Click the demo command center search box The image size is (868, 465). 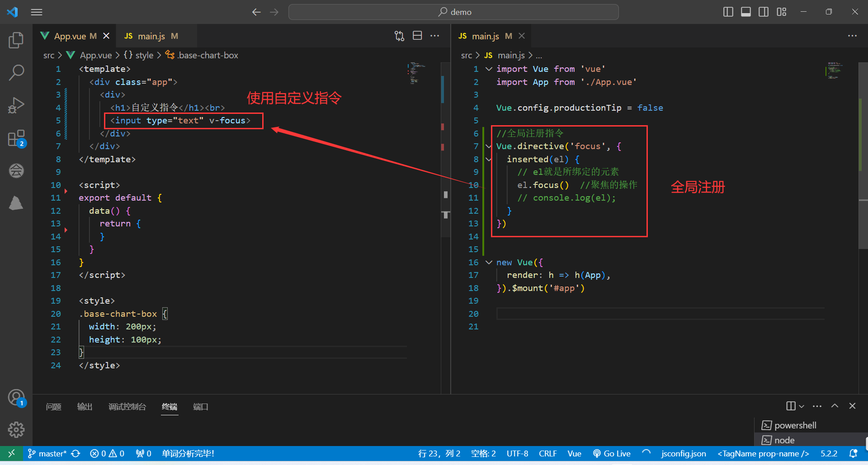[453, 12]
